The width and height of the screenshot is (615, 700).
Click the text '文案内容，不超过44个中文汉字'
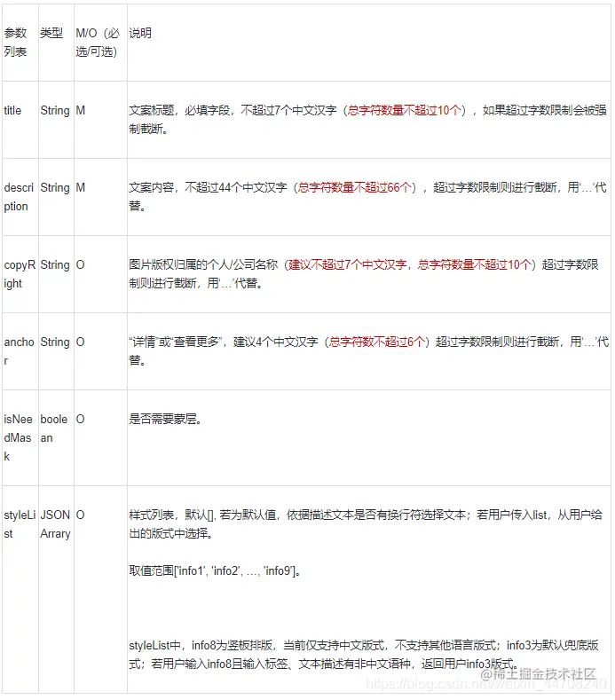pos(208,187)
